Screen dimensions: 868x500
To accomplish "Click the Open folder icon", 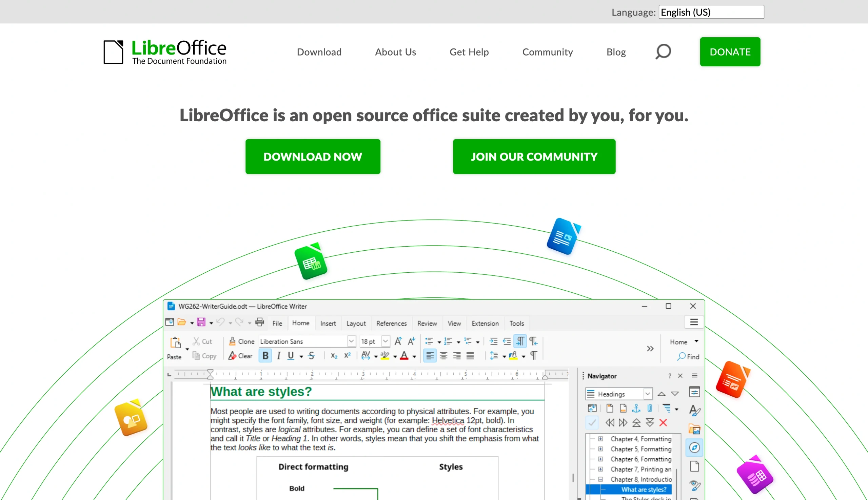I will click(182, 322).
